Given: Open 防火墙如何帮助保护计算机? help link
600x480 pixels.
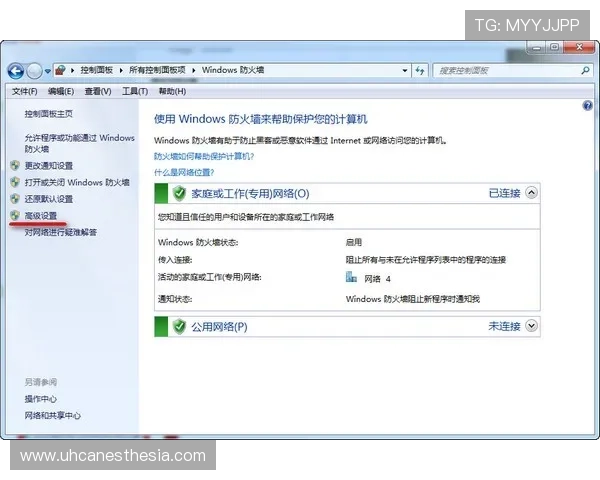Looking at the screenshot, I should [204, 157].
